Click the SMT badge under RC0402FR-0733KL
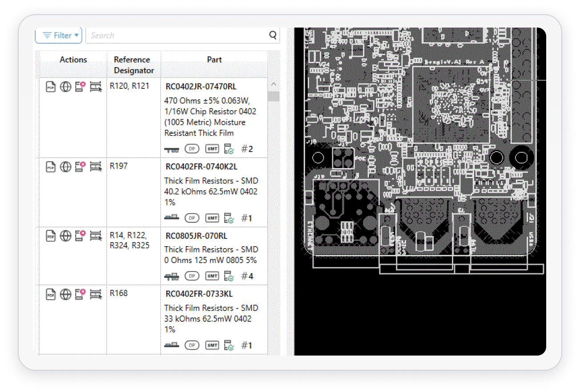Image resolution: width=580 pixels, height=392 pixels. click(212, 345)
